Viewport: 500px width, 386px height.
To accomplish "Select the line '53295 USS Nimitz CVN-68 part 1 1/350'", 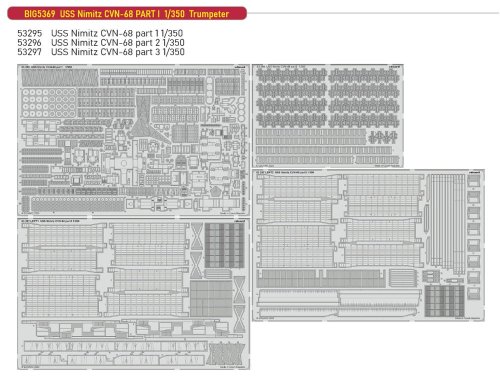I will (100, 33).
